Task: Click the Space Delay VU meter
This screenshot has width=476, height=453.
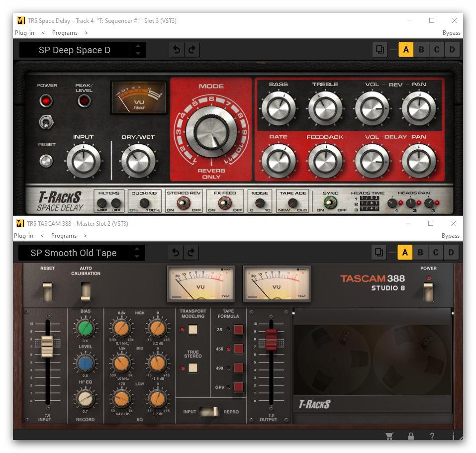Action: (139, 97)
